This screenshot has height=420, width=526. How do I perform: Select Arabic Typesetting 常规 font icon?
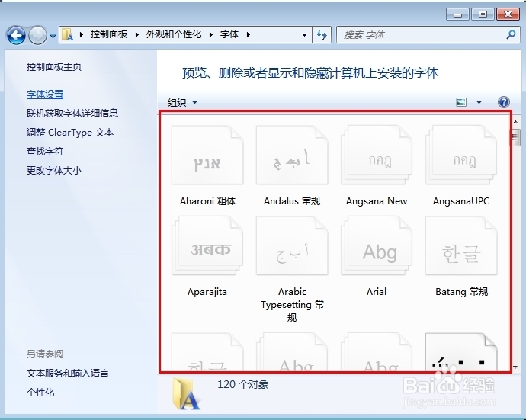pyautogui.click(x=292, y=247)
